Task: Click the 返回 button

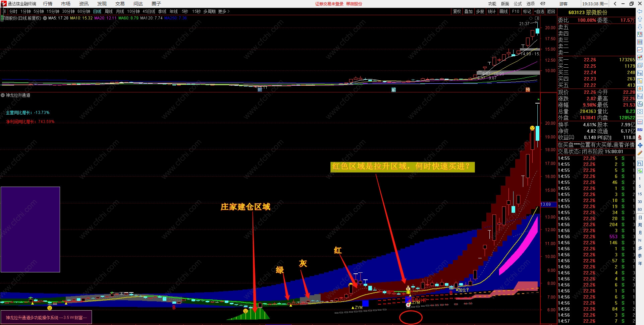Action: point(551,11)
